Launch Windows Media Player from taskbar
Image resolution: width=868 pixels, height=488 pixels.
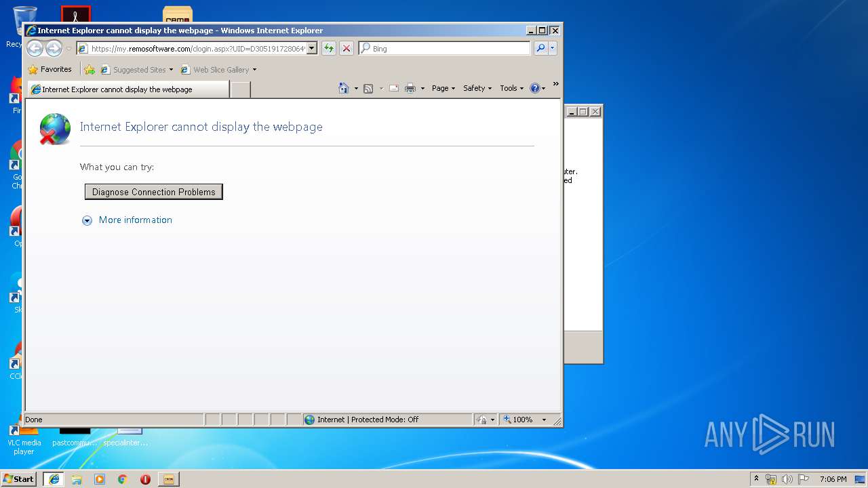pos(100,479)
